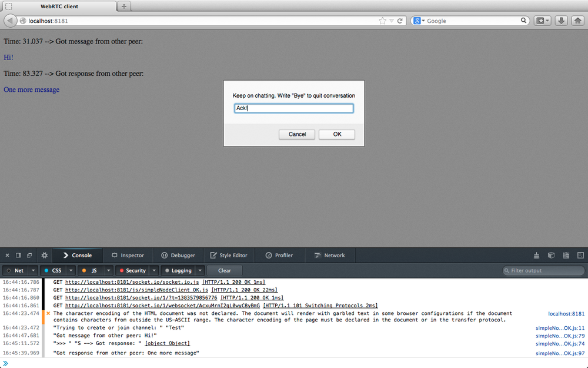The width and height of the screenshot is (588, 368).
Task: Click the orange warning X marker
Action: 48,313
